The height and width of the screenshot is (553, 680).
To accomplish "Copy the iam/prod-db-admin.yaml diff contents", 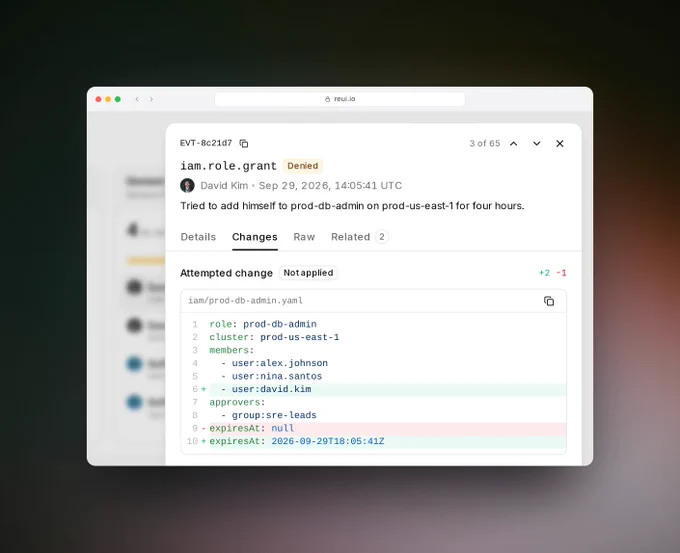I will (x=549, y=301).
